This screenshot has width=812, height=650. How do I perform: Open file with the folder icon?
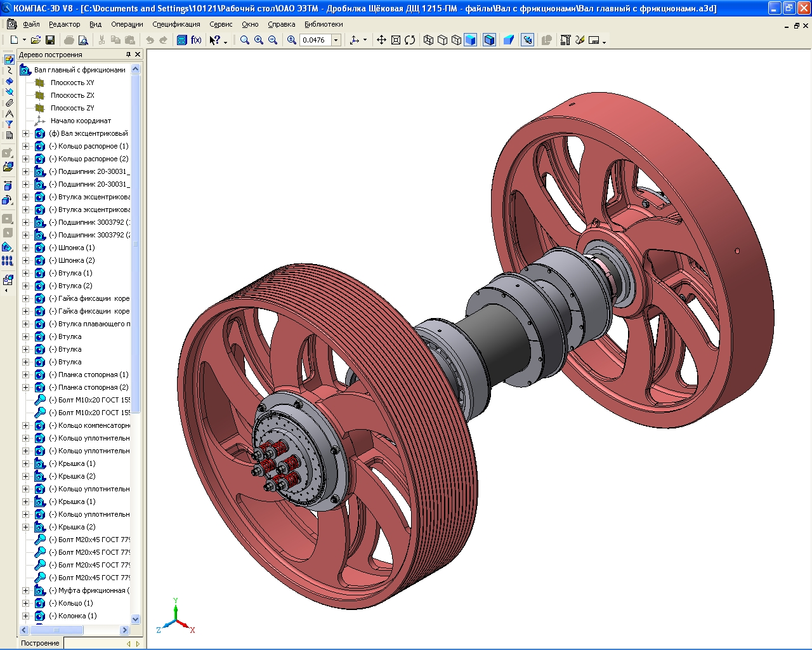tap(36, 40)
